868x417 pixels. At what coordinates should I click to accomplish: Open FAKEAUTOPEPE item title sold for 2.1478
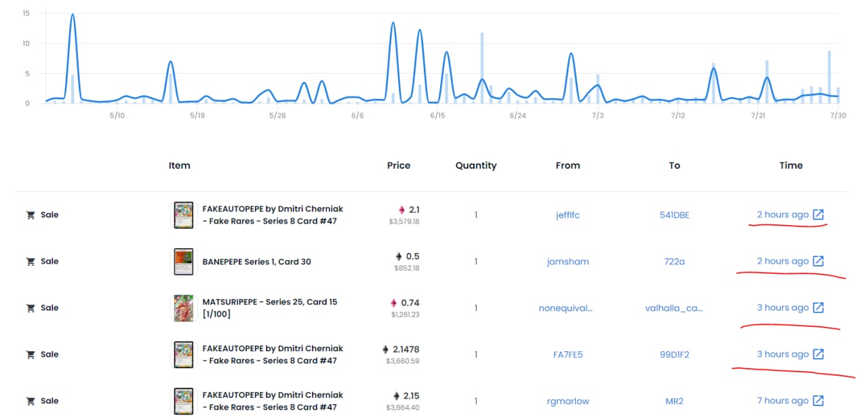273,355
